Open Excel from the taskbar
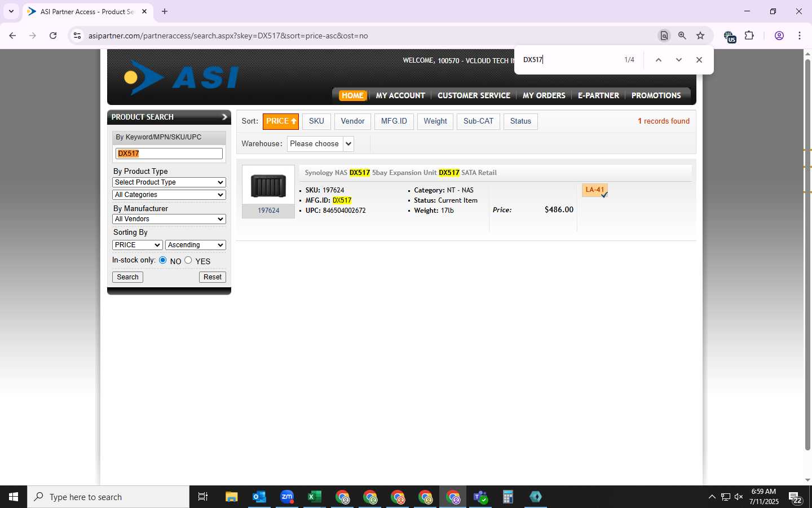The image size is (812, 508). point(315,497)
